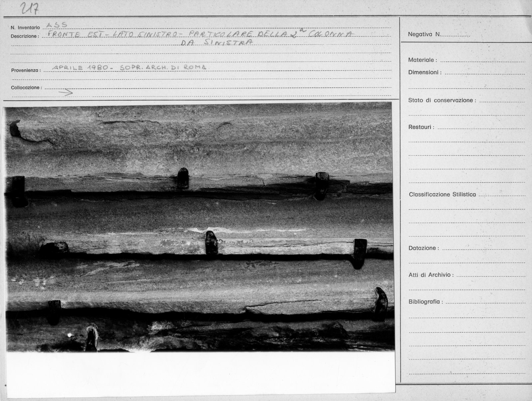
Task: Click the N. Inventario field value ASS
Action: [x=57, y=25]
